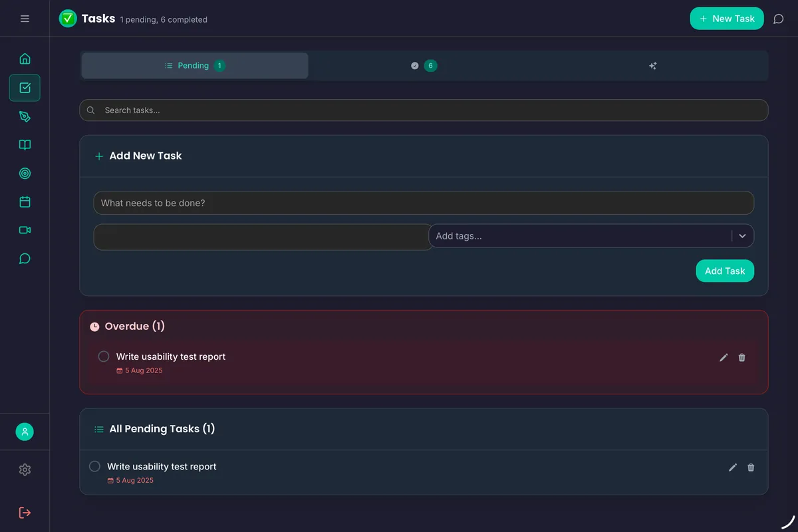
Task: Open the pen tool sidebar icon
Action: (x=25, y=116)
